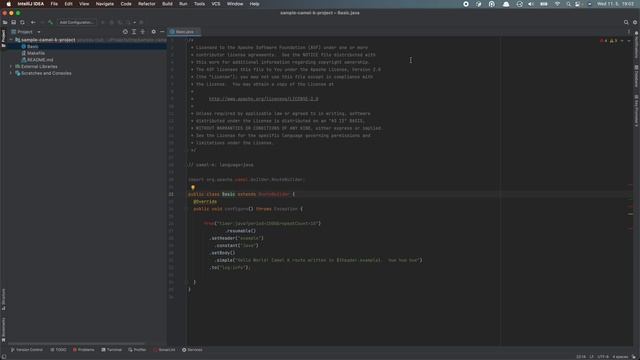Click macOS Wi-Fi icon in menu bar
Image resolution: width=640 pixels, height=360 pixels.
click(x=557, y=4)
